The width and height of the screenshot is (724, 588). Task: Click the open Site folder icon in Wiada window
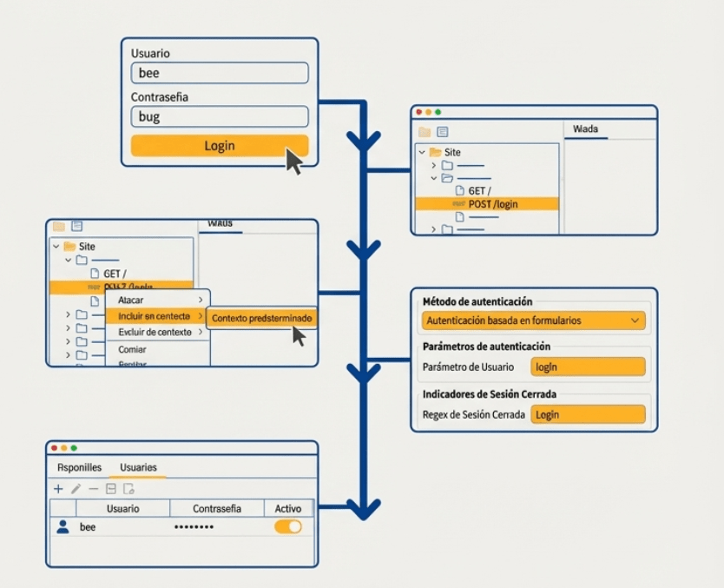[x=435, y=152]
